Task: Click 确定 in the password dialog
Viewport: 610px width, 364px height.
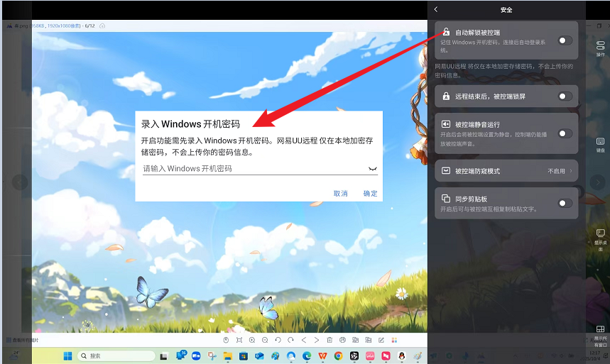Action: tap(371, 193)
